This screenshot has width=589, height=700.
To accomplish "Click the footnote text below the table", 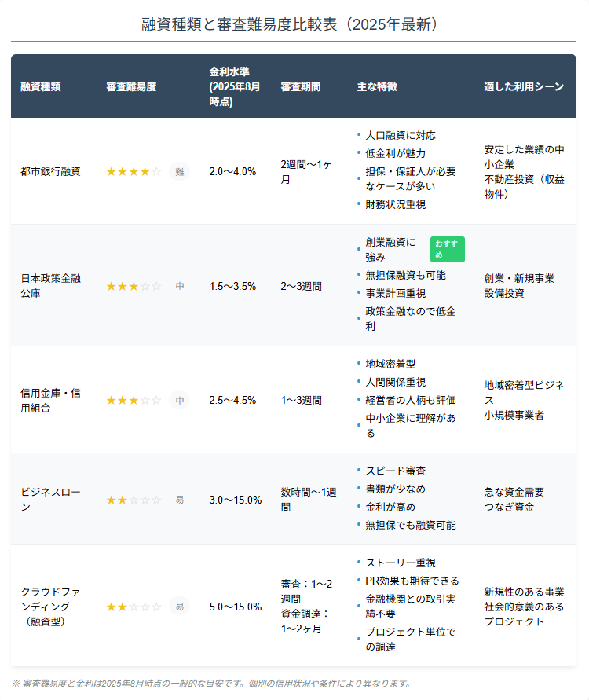I will coord(212,684).
